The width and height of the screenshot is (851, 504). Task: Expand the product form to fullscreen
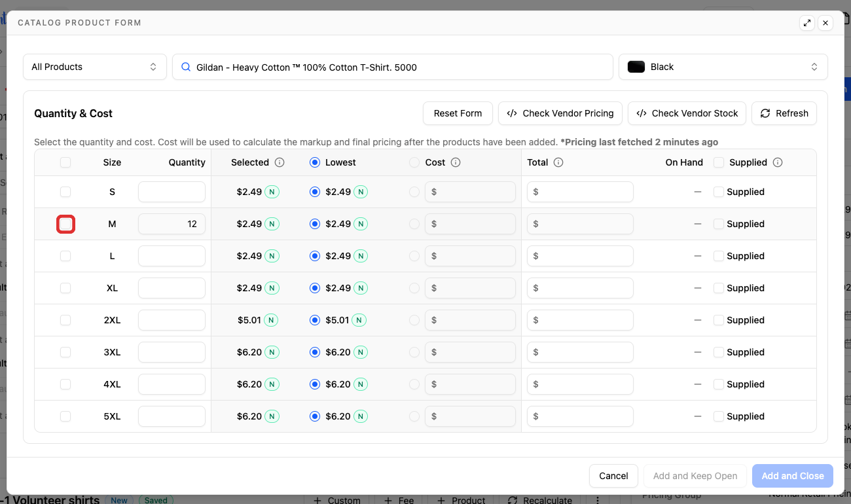coord(807,23)
